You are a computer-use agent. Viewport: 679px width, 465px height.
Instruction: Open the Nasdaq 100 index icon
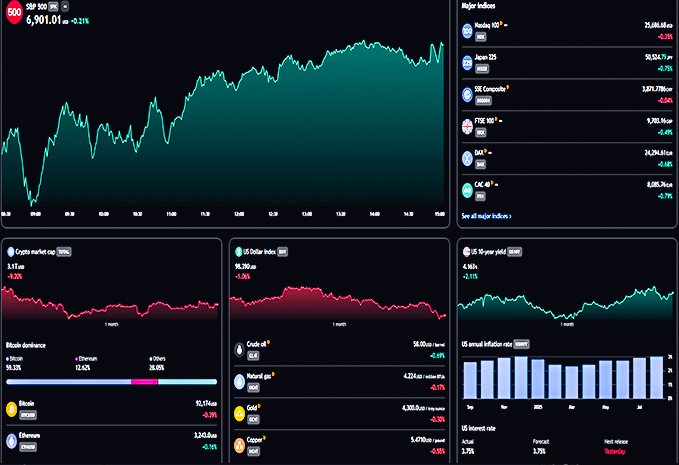click(x=467, y=32)
